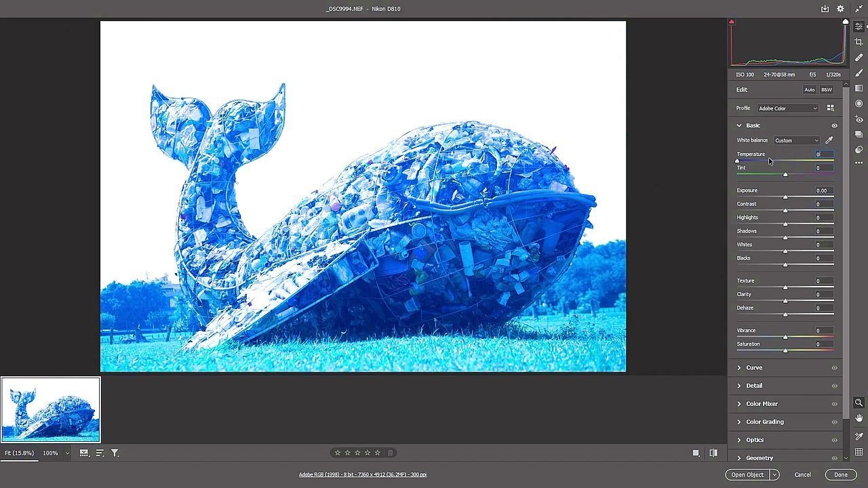Image resolution: width=868 pixels, height=488 pixels.
Task: Cycle before/after view icon
Action: 713,453
